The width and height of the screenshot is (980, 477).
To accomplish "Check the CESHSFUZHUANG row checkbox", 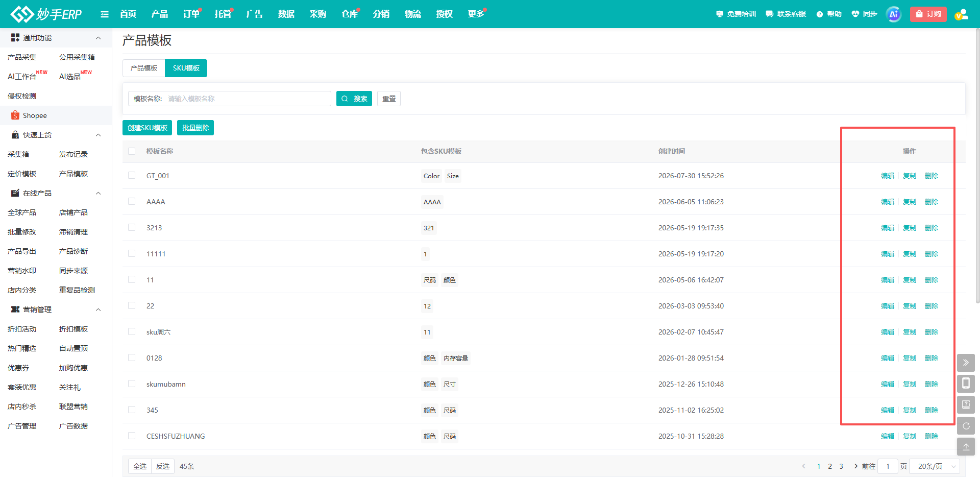I will tap(132, 436).
